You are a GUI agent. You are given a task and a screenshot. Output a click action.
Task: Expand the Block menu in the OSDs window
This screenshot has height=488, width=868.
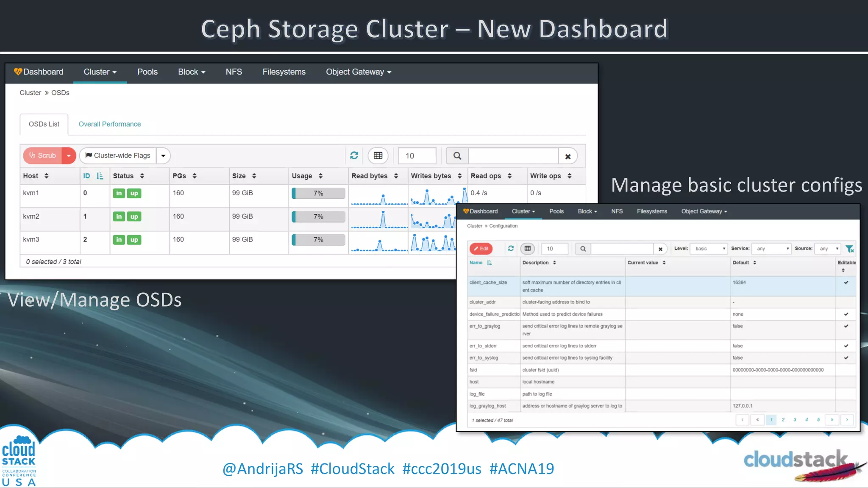click(192, 72)
